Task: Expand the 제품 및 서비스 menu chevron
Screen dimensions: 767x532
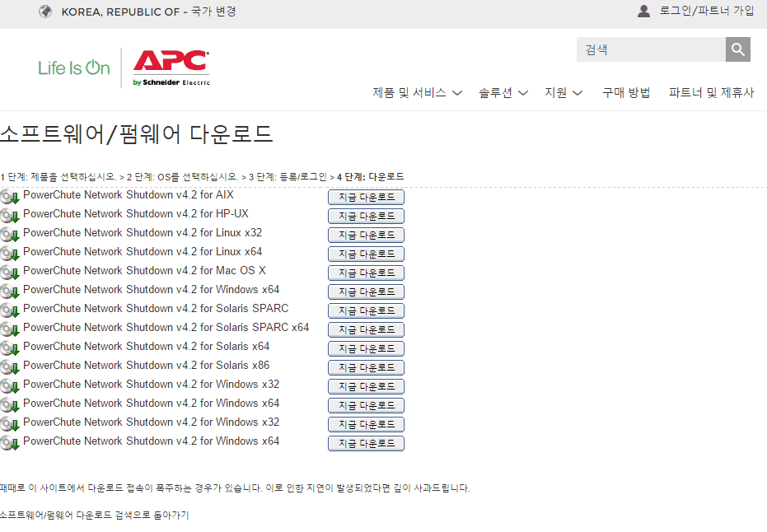Action: tap(457, 93)
